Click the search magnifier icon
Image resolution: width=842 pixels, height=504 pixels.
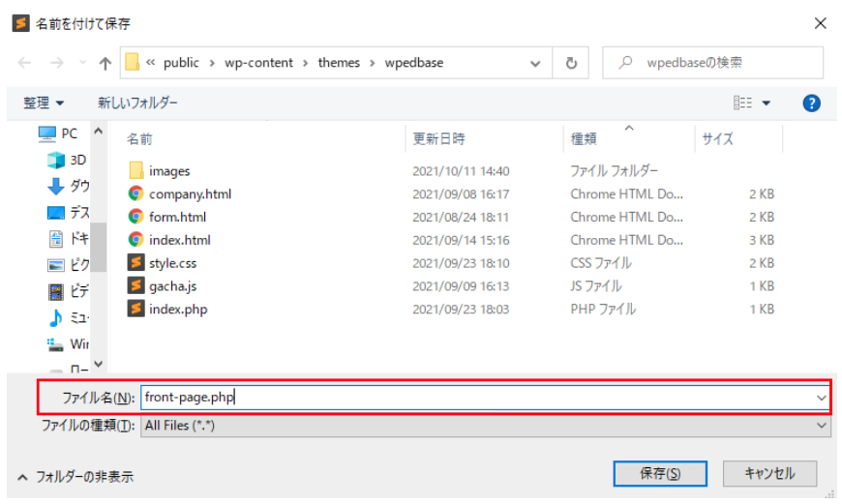click(625, 63)
